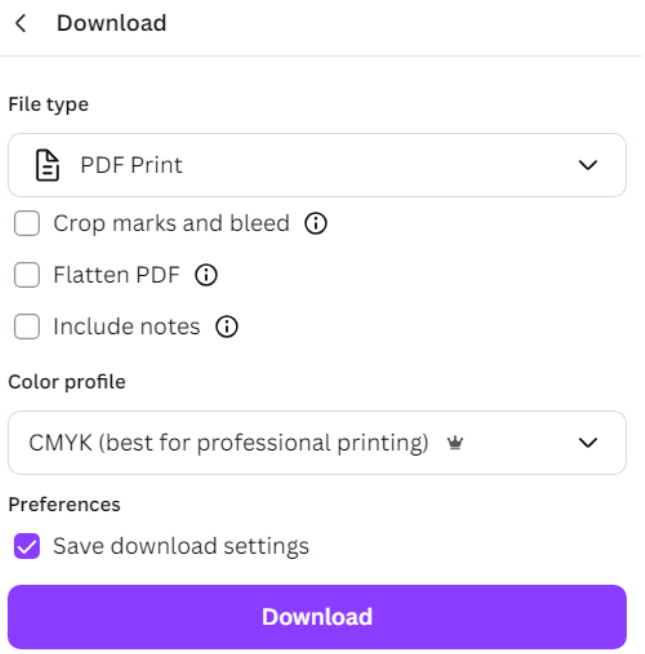Click the "Crop marks and bleed" label text
Screen dimensions: 645x654
pos(171,224)
